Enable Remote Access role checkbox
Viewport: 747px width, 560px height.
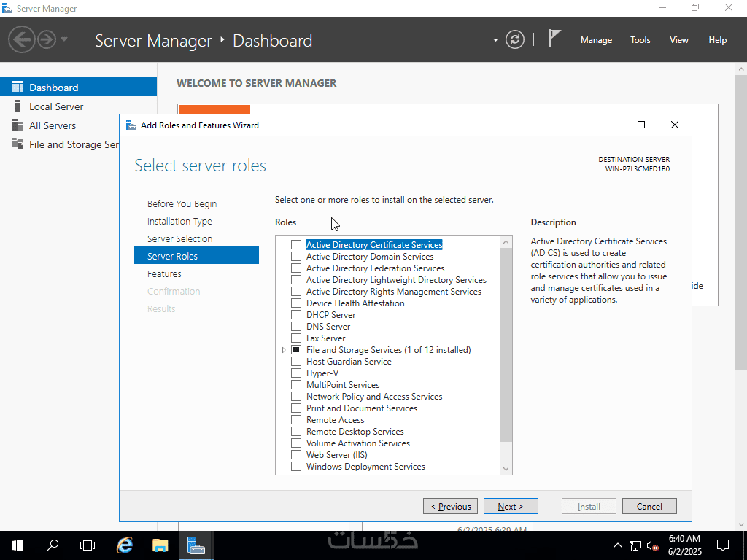[x=296, y=419]
